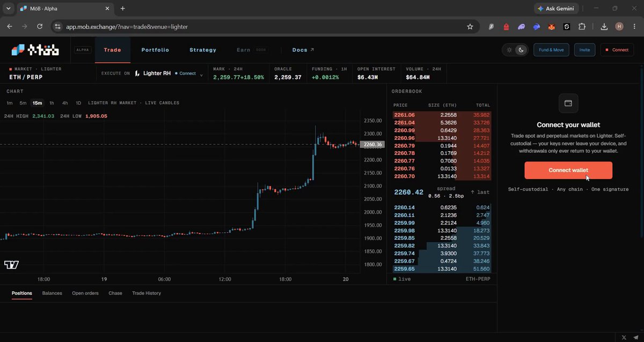Switch chart interval to 1h
Screen dimensions: 644x342
click(x=52, y=103)
